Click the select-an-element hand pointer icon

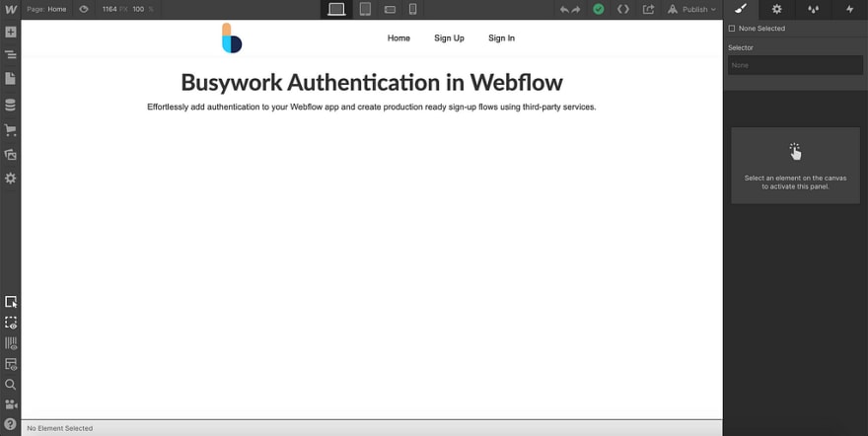[x=795, y=152]
